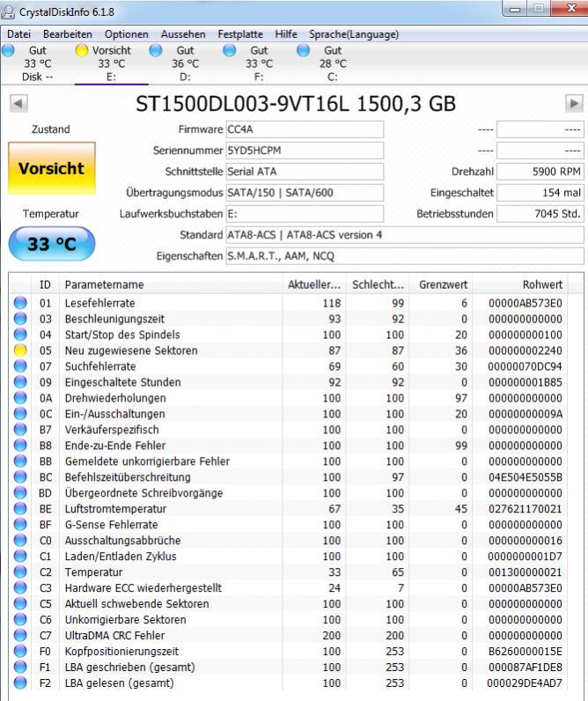Click status orb of Beschleunigungszeit row
Viewport: 588px width, 701px height.
click(x=20, y=319)
